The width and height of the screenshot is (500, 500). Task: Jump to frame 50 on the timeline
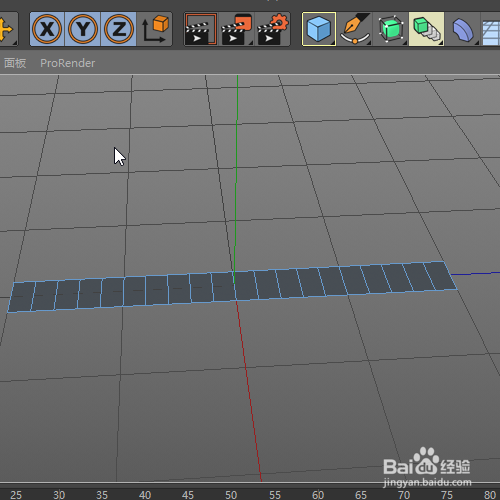[x=231, y=495]
